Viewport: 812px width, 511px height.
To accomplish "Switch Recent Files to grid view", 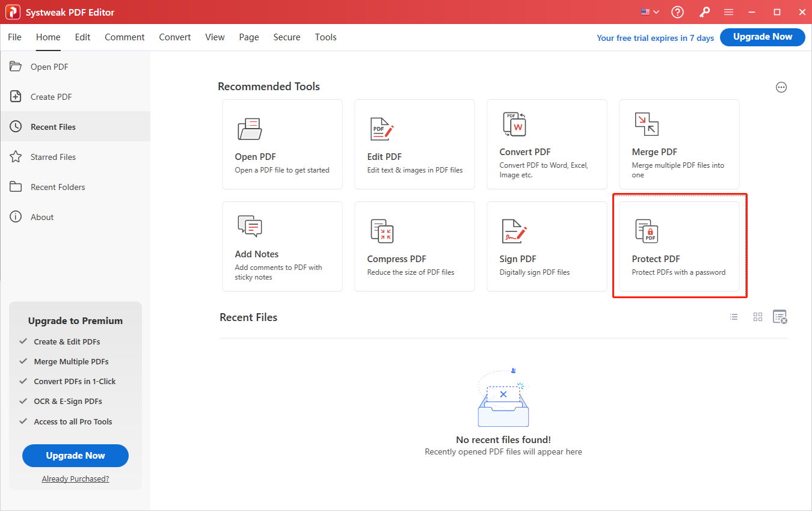I will pos(758,317).
